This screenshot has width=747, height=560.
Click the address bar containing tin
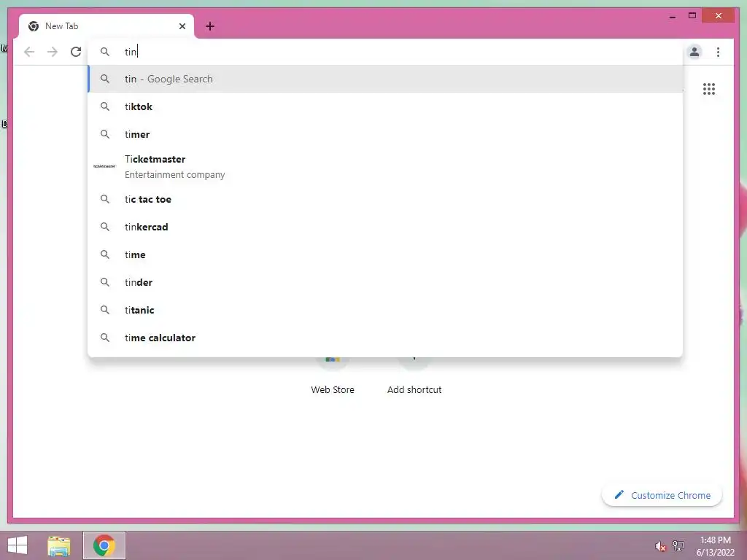[x=386, y=52]
